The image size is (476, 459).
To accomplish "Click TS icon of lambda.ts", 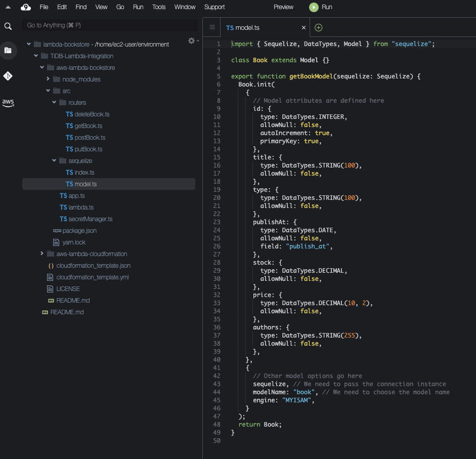I will 63,207.
